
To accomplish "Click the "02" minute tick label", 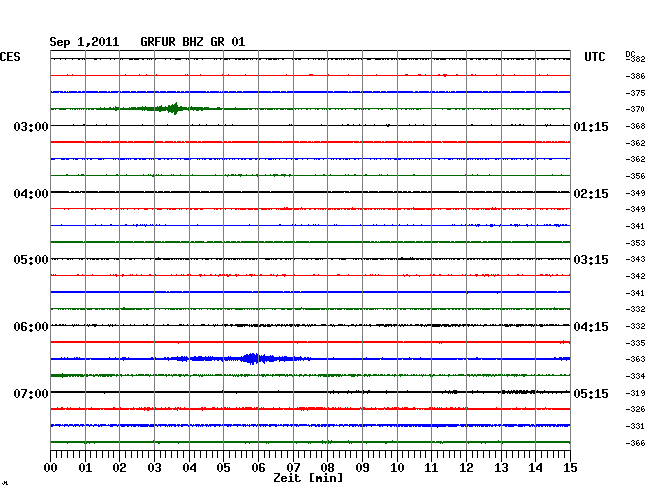I will coord(119,468).
